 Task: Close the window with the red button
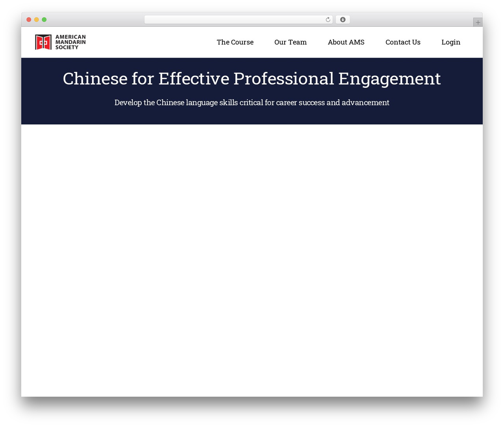pyautogui.click(x=29, y=20)
